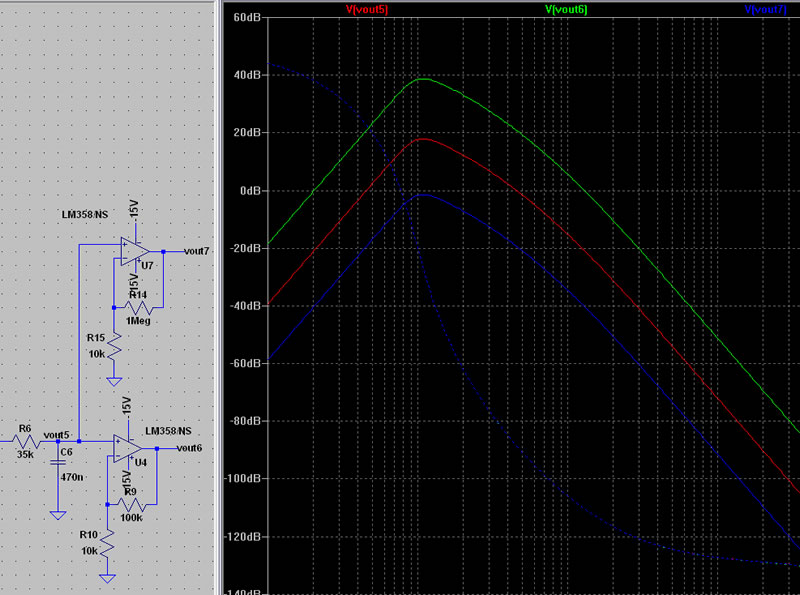The width and height of the screenshot is (800, 595).
Task: Click the U4 reference designator
Action: click(141, 462)
